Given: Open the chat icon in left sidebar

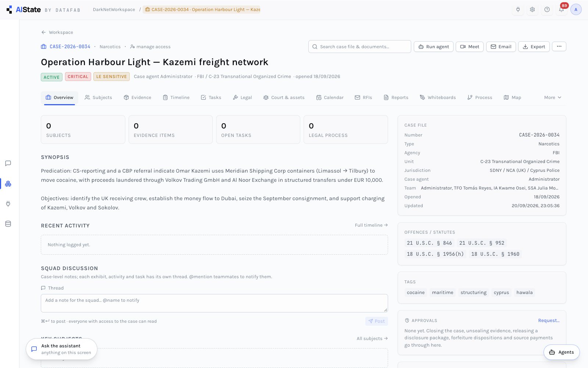Looking at the screenshot, I should click(8, 163).
